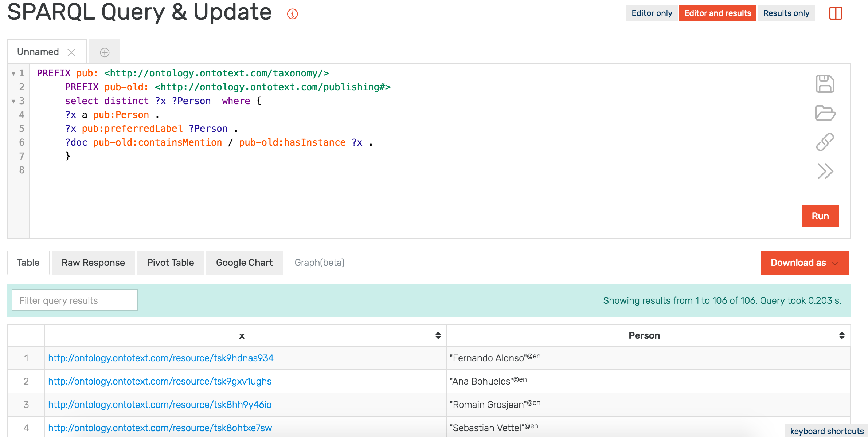Screen dimensions: 868x437
Task: Copy query URL with the link icon
Action: (825, 142)
